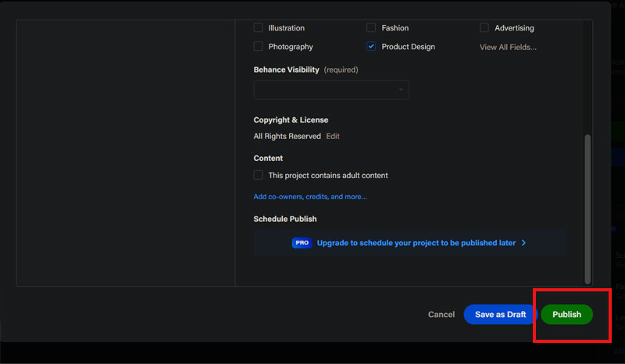Upgrade to schedule project publishing later

416,243
